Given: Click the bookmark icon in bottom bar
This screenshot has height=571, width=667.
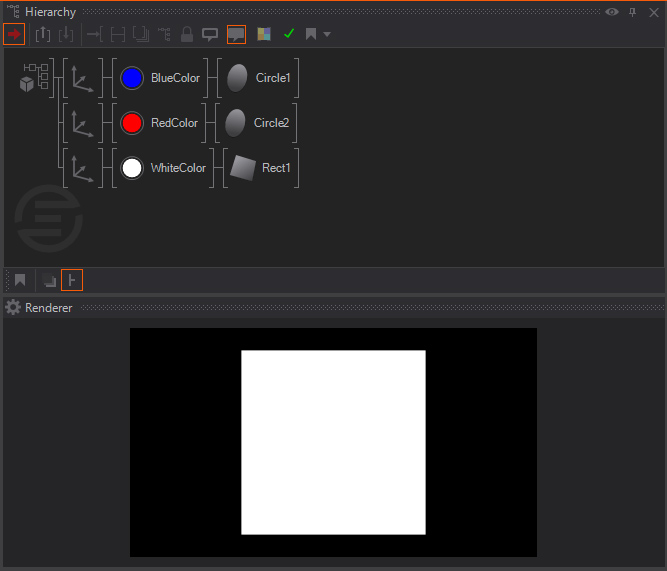Looking at the screenshot, I should click(x=19, y=280).
